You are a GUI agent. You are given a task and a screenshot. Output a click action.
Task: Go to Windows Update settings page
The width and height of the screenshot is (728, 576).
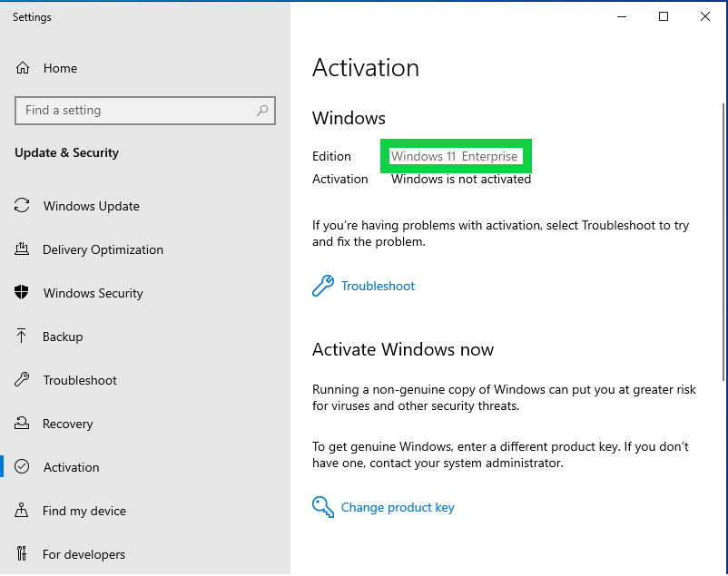(x=91, y=206)
